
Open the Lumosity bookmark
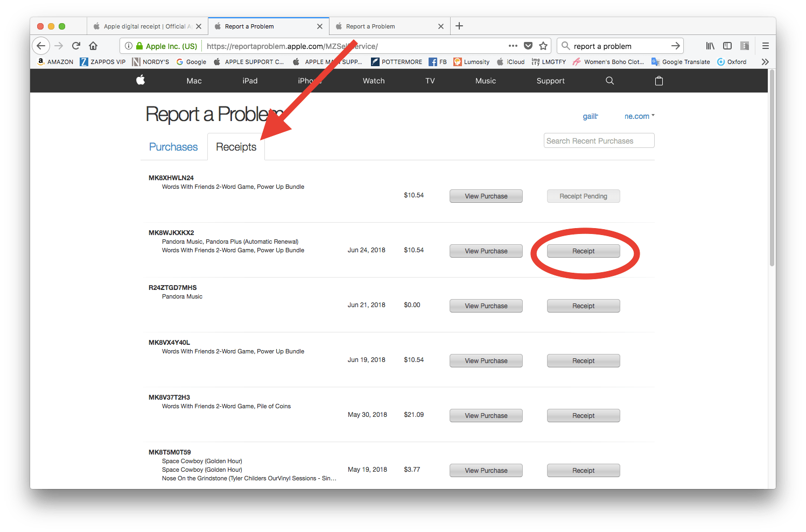click(x=471, y=61)
